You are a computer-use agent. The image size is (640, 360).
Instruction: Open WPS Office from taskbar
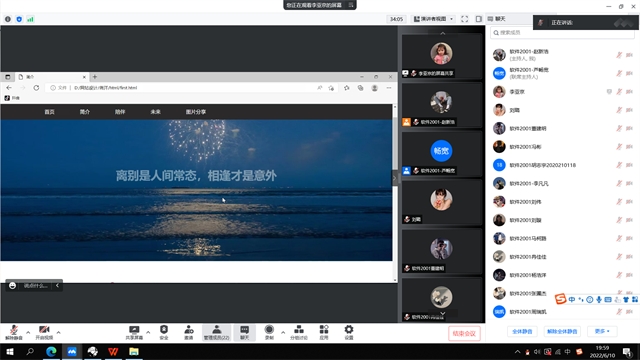pyautogui.click(x=113, y=351)
